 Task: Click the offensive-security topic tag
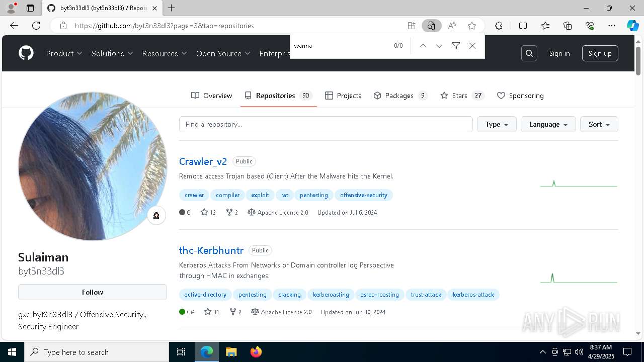[x=364, y=195]
